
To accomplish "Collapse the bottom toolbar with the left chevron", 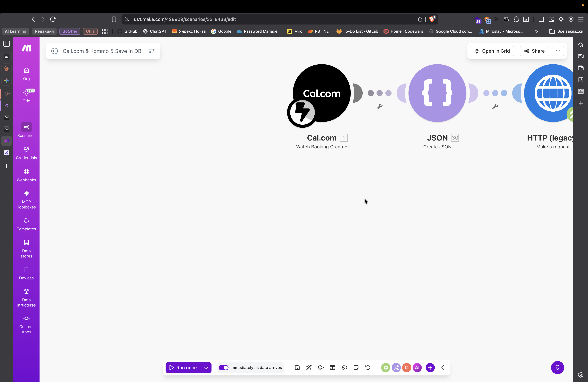I will point(442,367).
